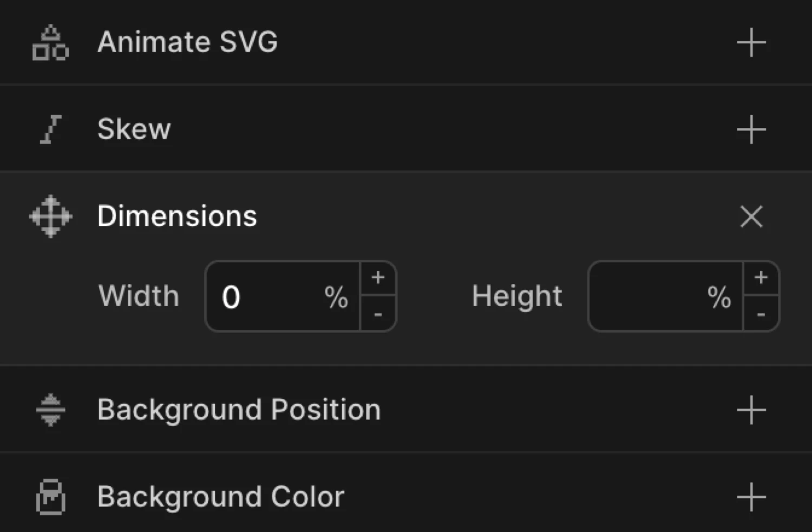Add the Background Color property with its plus icon

point(751,497)
